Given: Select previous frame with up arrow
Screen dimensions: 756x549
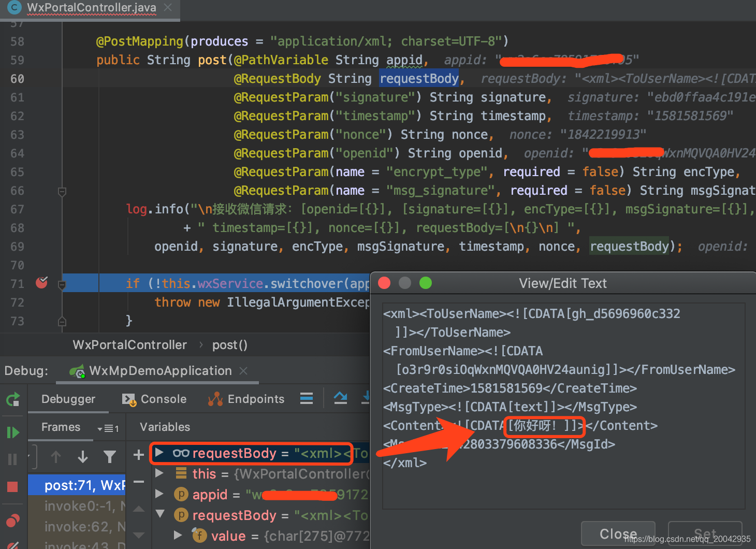Looking at the screenshot, I should click(x=56, y=456).
